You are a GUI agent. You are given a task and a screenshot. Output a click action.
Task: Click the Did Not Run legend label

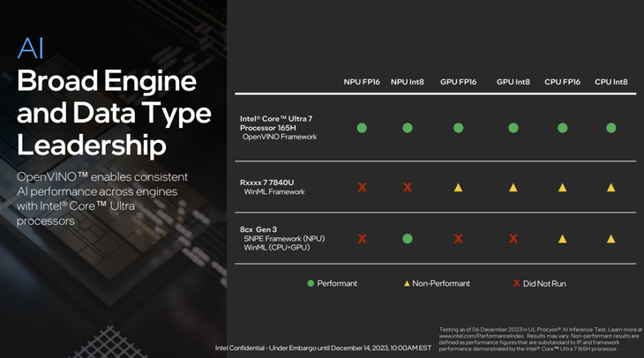[544, 284]
